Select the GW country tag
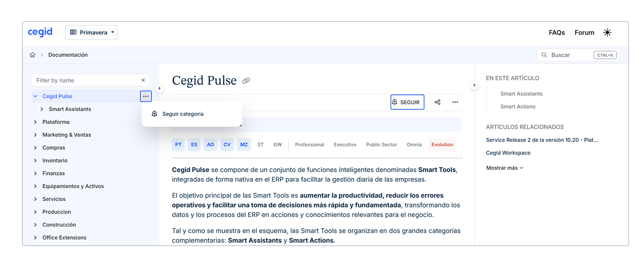 click(x=278, y=145)
